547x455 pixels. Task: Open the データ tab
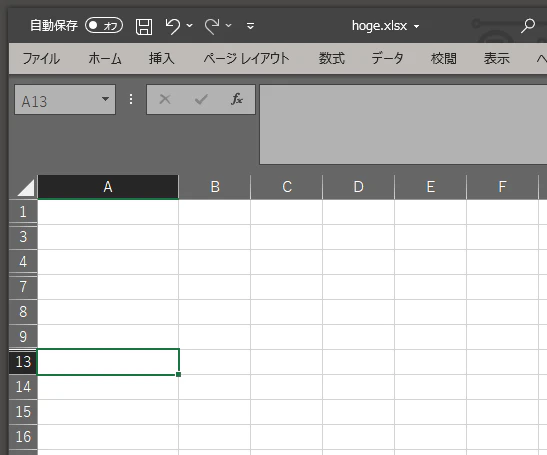pyautogui.click(x=387, y=58)
